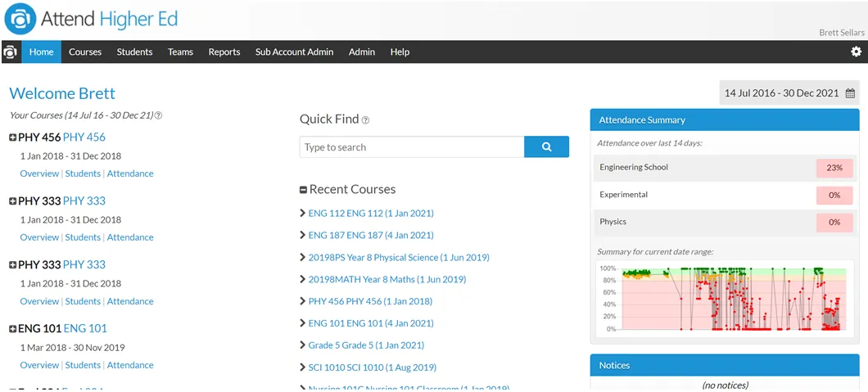Click the '1 Mar 2018 - 30 Nov 2019' date text
868x392 pixels.
(73, 348)
